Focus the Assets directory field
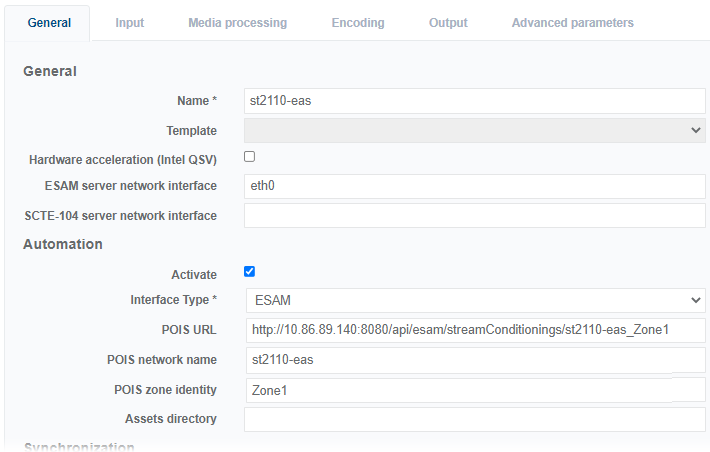This screenshot has height=452, width=710. [x=474, y=419]
